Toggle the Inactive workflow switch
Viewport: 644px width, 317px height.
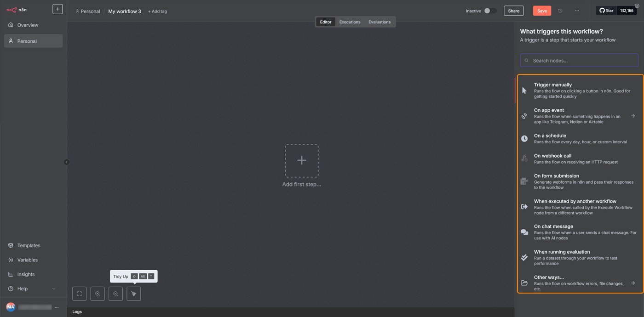[490, 11]
